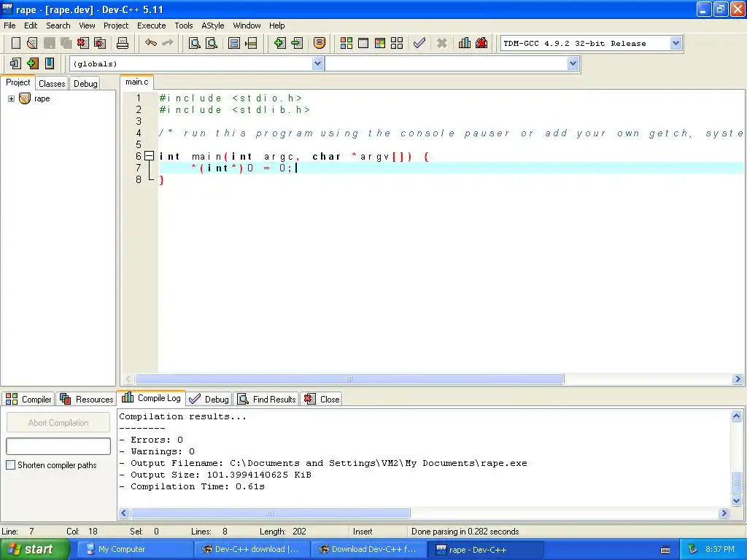The width and height of the screenshot is (747, 560).
Task: Expand the rape project tree node
Action: click(x=11, y=98)
